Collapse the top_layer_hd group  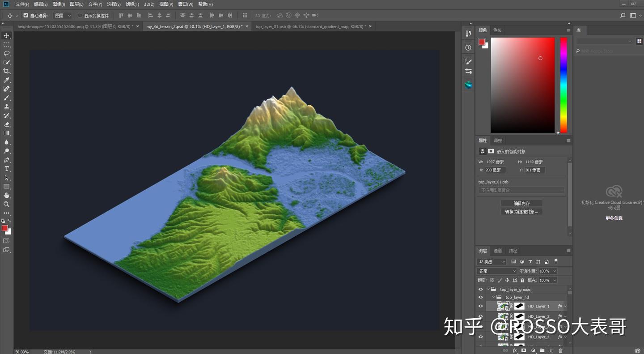[x=493, y=297]
